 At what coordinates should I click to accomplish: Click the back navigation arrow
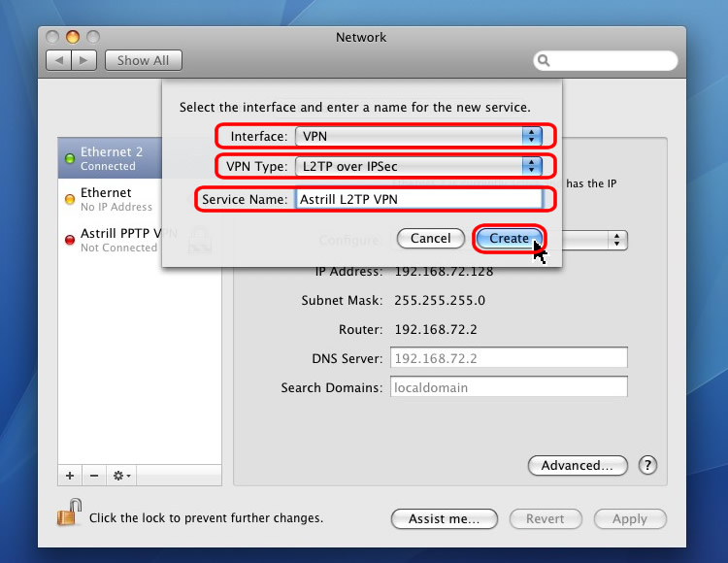click(59, 60)
